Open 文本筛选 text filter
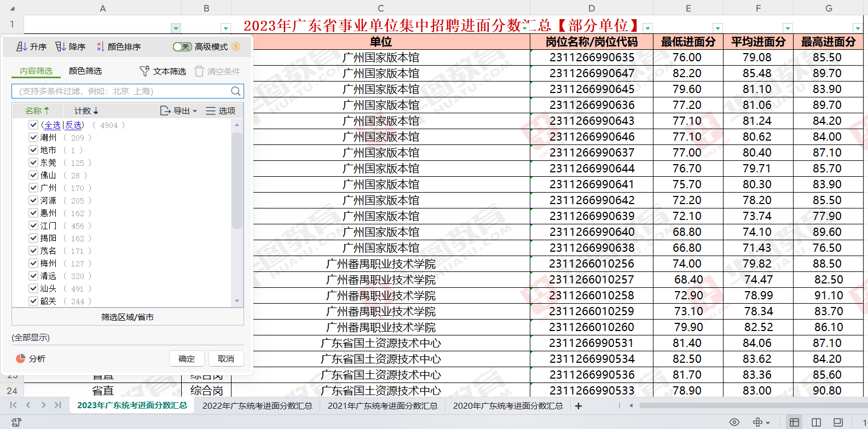This screenshot has width=868, height=429. click(163, 71)
